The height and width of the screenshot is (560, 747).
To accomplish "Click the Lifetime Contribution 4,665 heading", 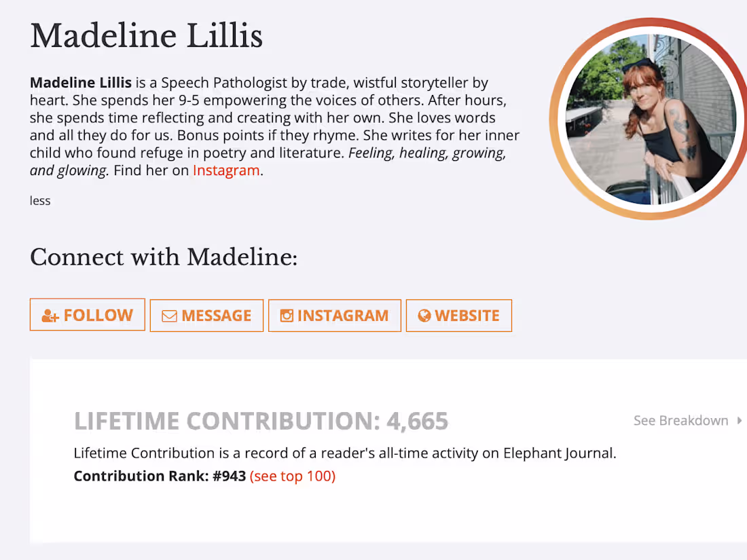I will pos(261,421).
